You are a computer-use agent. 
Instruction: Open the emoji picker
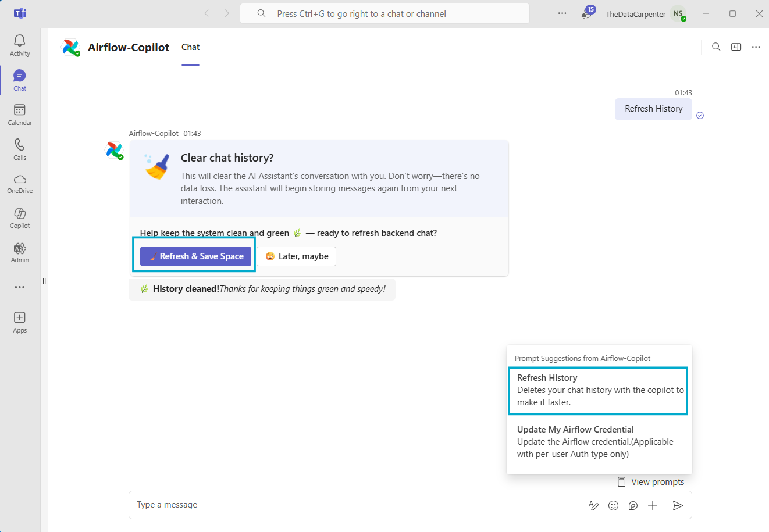coord(613,505)
